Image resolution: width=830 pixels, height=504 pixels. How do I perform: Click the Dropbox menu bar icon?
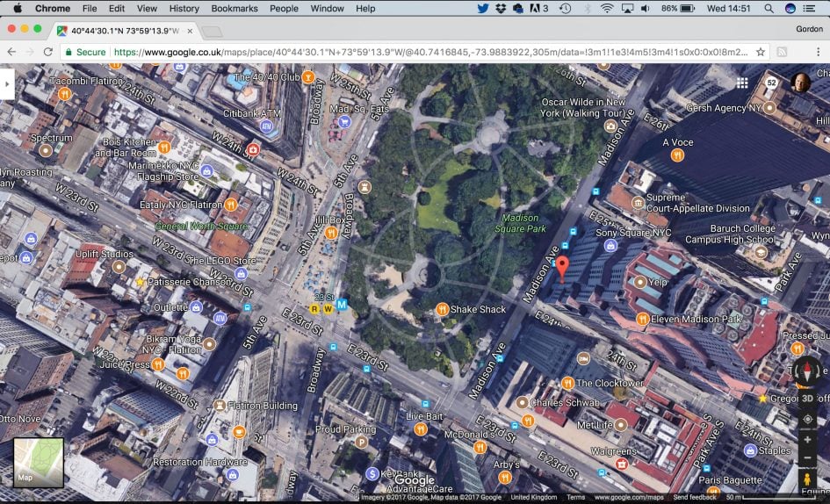point(501,9)
